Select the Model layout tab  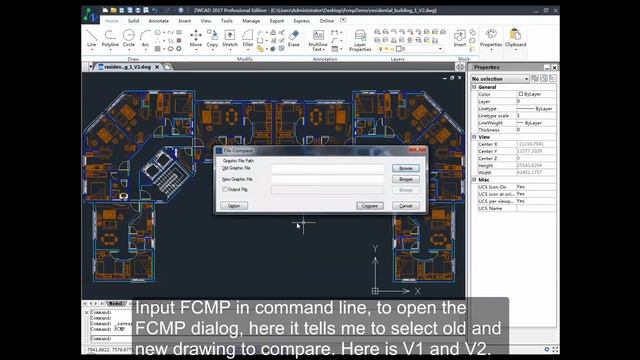(116, 303)
